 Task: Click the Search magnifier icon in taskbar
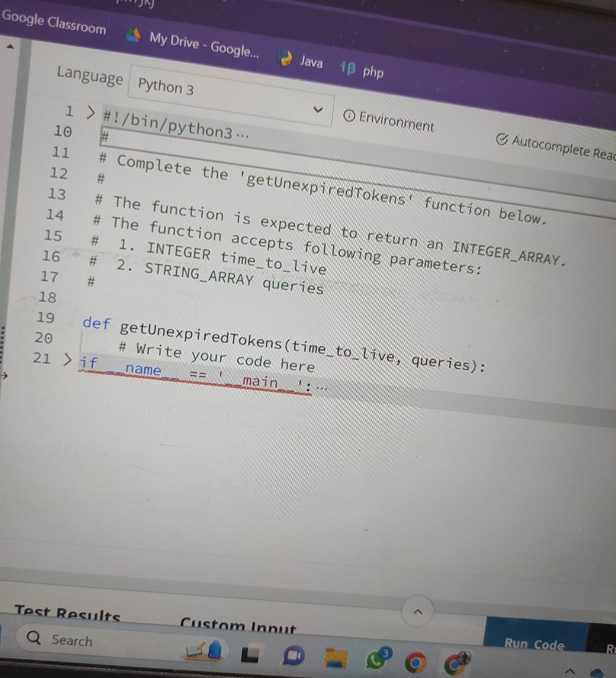pos(34,639)
